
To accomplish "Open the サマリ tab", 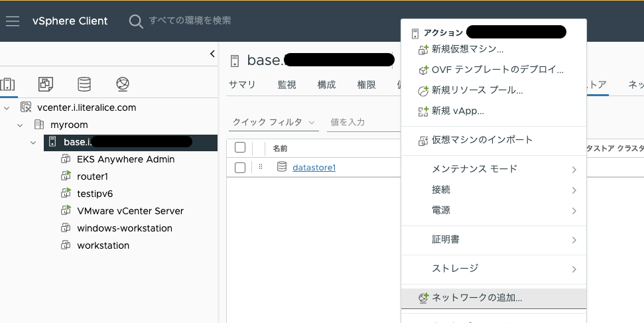I will point(242,85).
